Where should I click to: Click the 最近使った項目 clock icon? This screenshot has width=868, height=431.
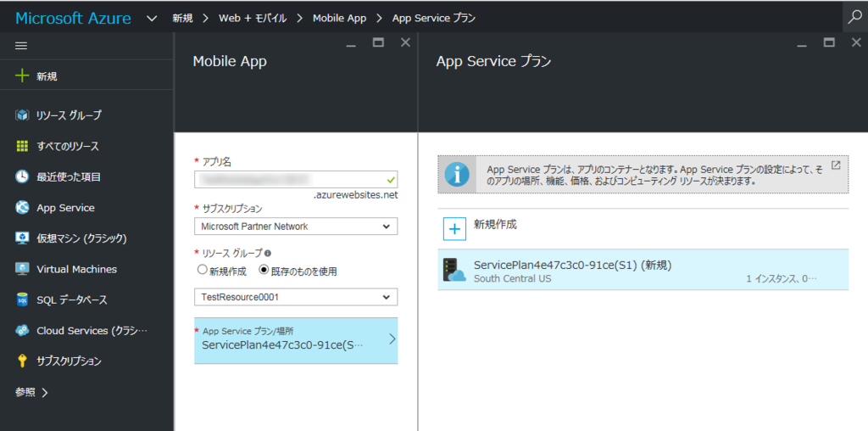tap(21, 176)
